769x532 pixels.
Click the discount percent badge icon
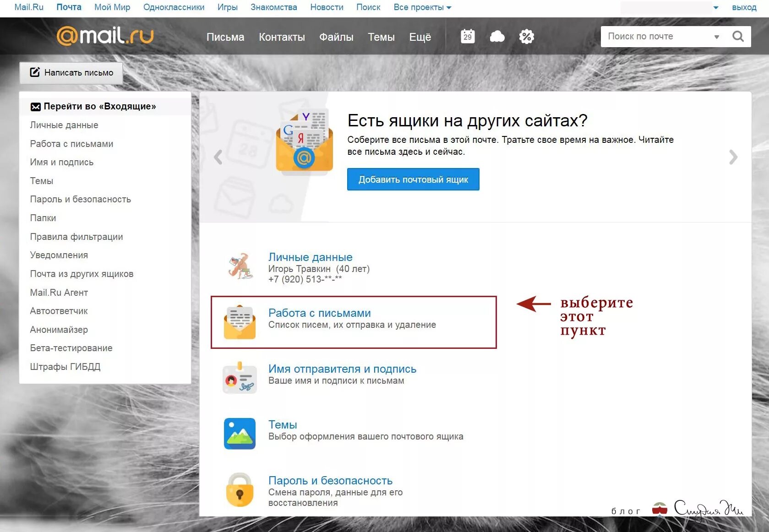tap(527, 37)
